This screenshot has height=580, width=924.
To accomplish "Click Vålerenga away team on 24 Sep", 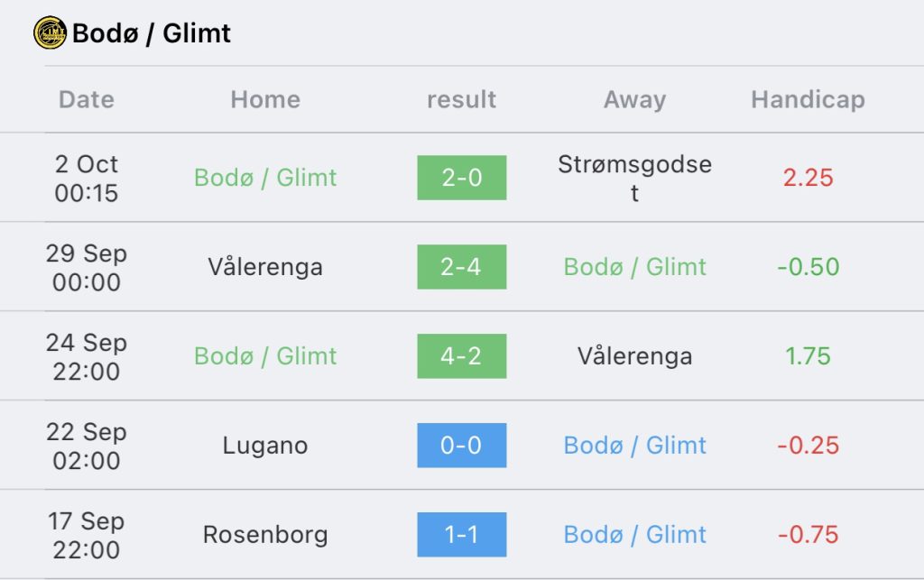I will pyautogui.click(x=634, y=356).
